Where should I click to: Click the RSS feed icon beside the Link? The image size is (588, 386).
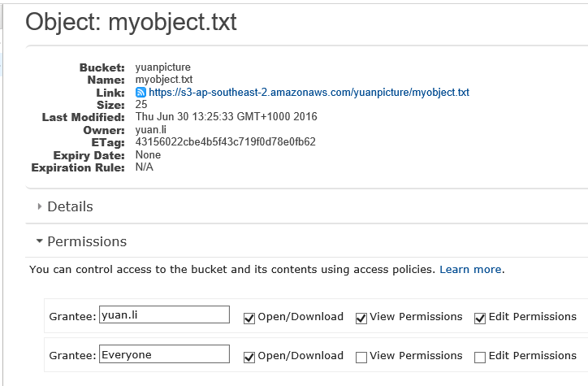pyautogui.click(x=141, y=93)
